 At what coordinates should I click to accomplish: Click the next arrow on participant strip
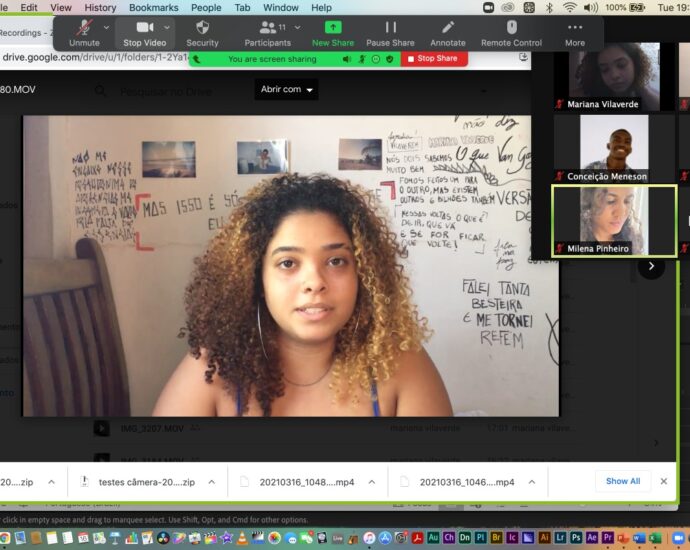coord(651,266)
